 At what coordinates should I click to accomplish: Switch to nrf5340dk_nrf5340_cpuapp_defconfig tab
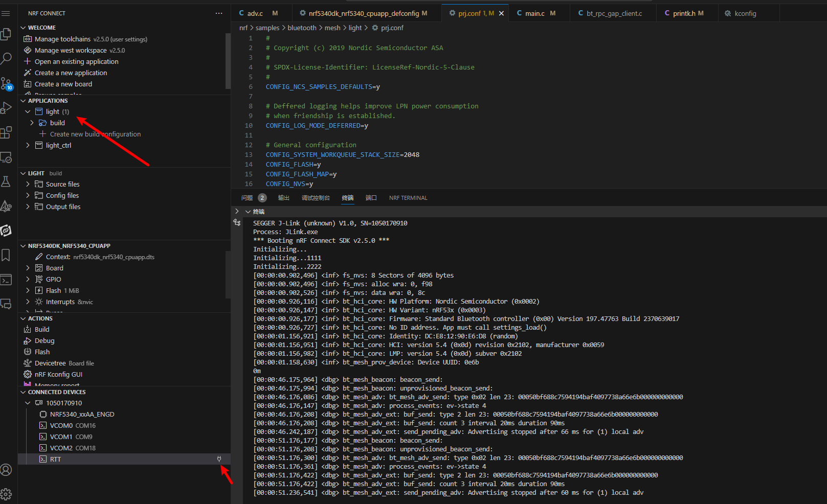(367, 13)
